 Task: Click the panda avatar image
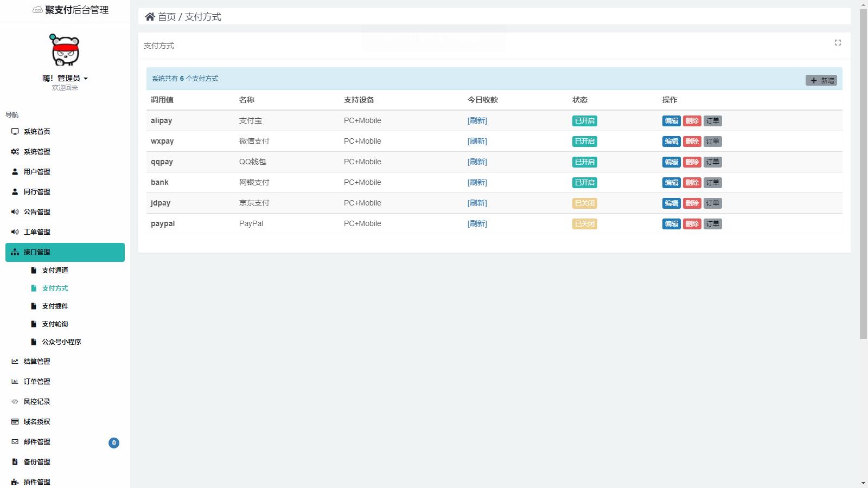click(65, 50)
